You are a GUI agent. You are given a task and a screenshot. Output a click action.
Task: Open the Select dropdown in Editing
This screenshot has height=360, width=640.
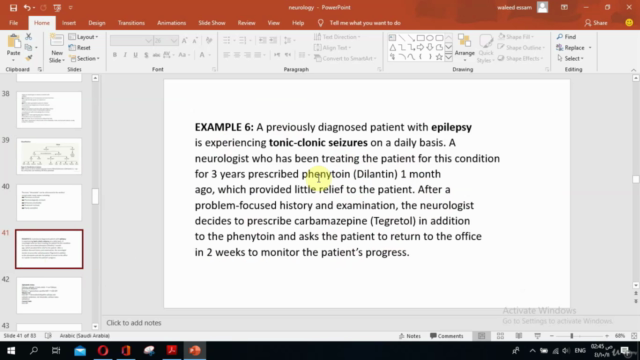[570, 58]
